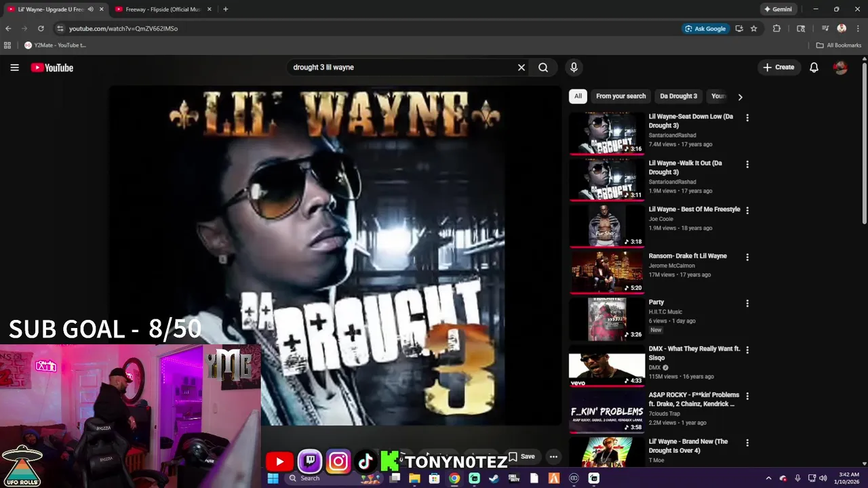Open the Y2Mate bookmark
The width and height of the screenshot is (868, 488).
tap(56, 45)
